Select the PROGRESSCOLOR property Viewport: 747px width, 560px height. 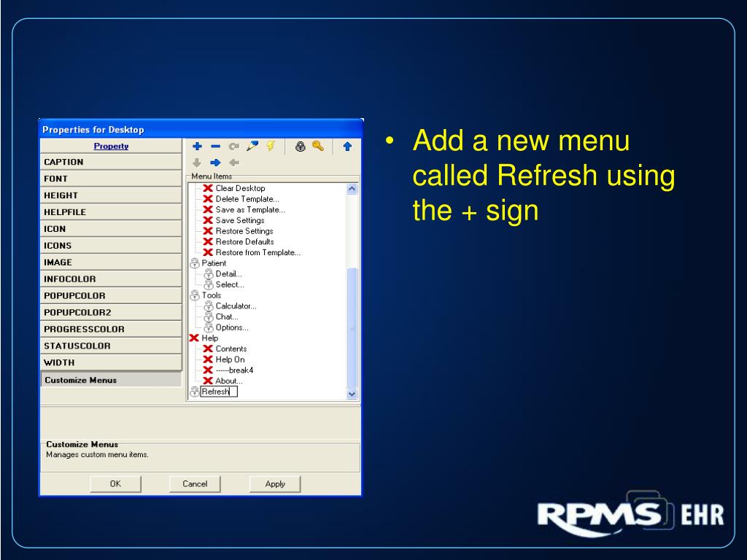click(x=111, y=329)
